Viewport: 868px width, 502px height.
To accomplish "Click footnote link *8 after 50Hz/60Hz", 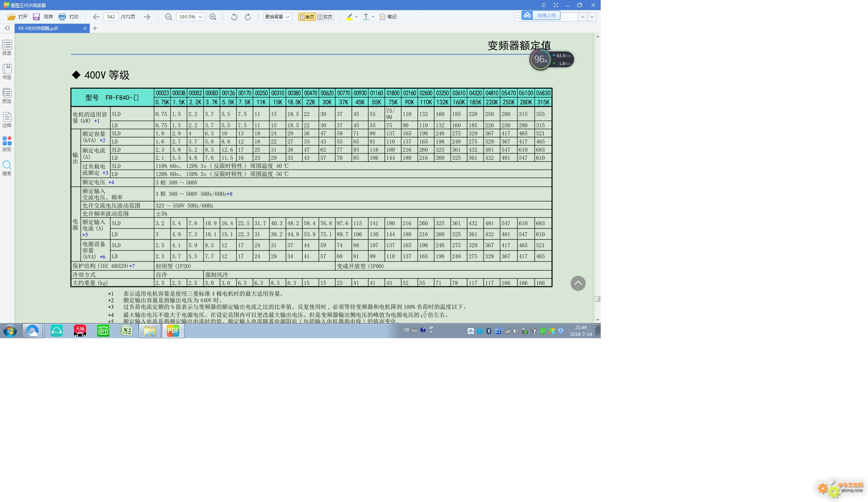I will pos(230,194).
